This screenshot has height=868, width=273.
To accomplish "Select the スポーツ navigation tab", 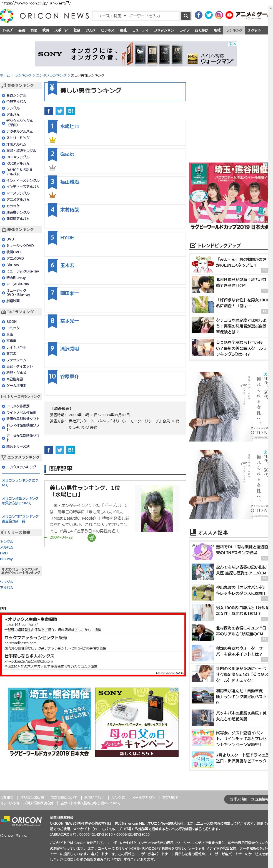I will 61,30.
